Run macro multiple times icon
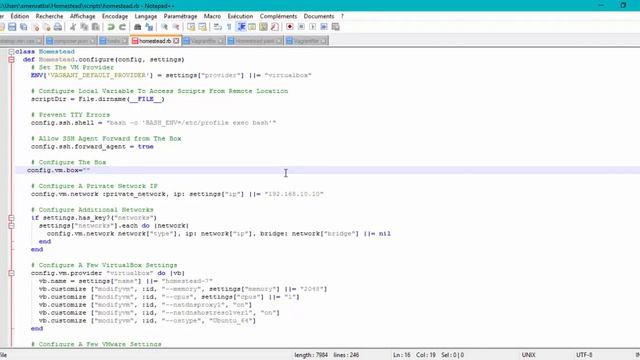The width and height of the screenshot is (640, 360). tap(324, 27)
